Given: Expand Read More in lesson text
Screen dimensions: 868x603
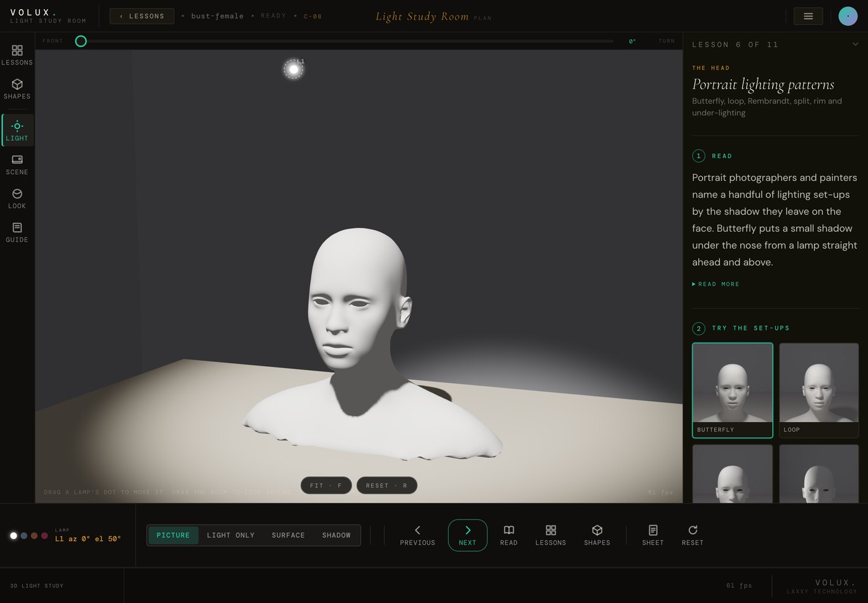Looking at the screenshot, I should 715,284.
